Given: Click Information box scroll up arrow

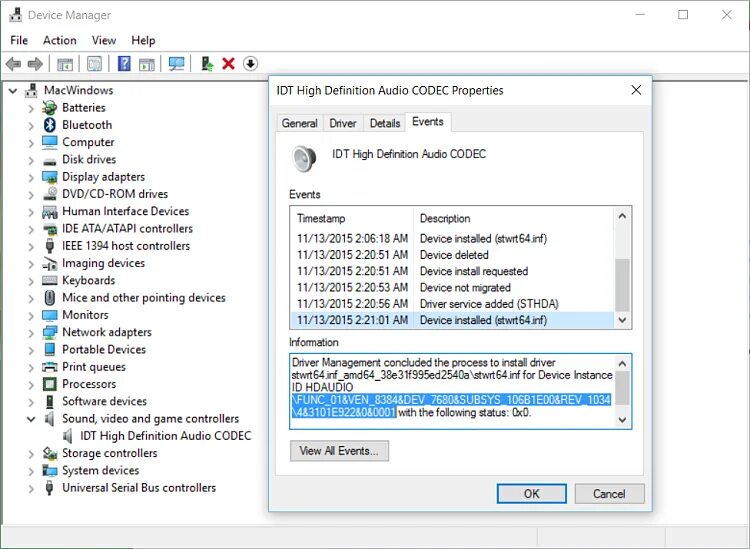Looking at the screenshot, I should [622, 363].
